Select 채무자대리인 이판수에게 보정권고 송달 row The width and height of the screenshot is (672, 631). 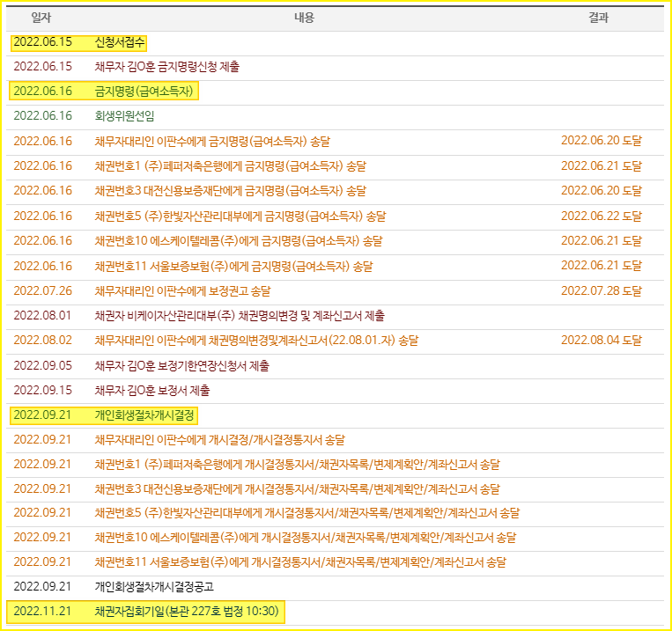[x=336, y=291]
